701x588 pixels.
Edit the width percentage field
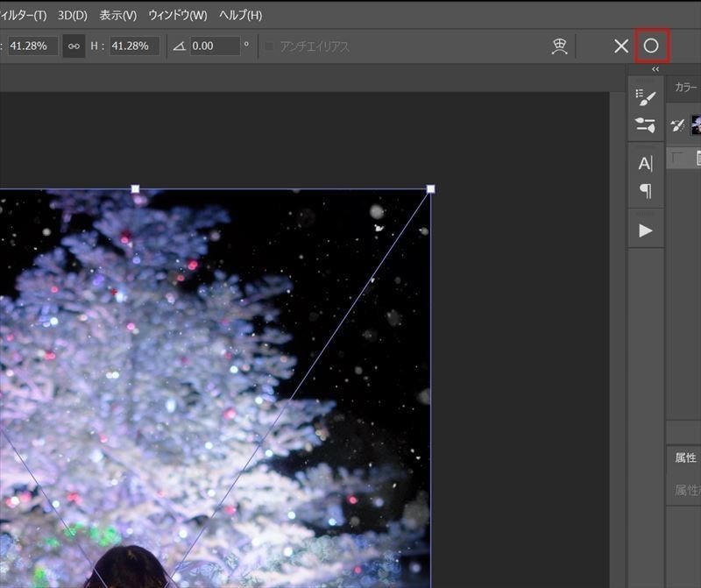tap(32, 46)
